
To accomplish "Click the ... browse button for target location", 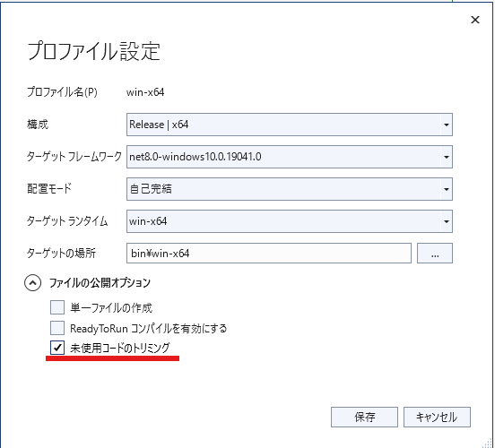I will point(435,253).
